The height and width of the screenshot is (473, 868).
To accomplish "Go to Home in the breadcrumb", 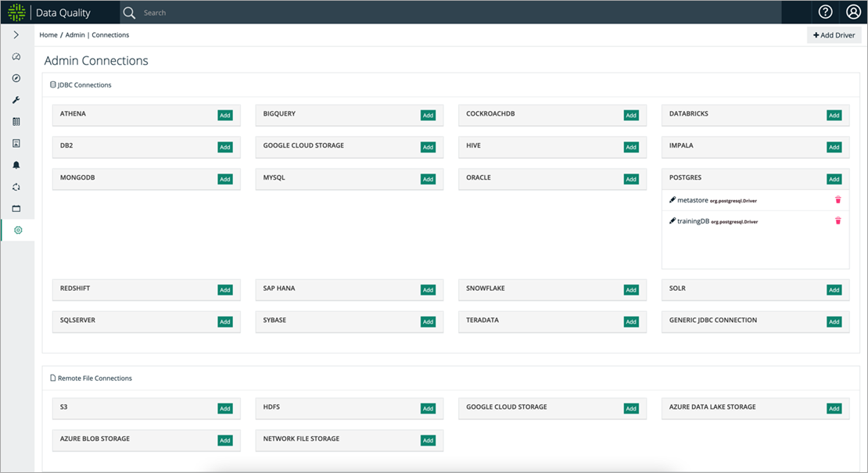I will coord(48,35).
